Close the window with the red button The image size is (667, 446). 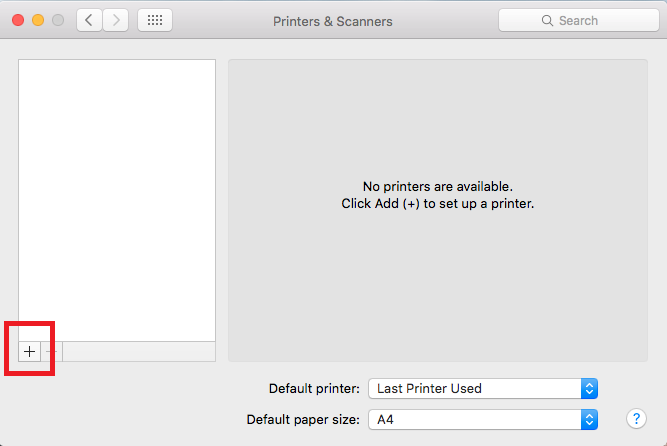pyautogui.click(x=18, y=20)
